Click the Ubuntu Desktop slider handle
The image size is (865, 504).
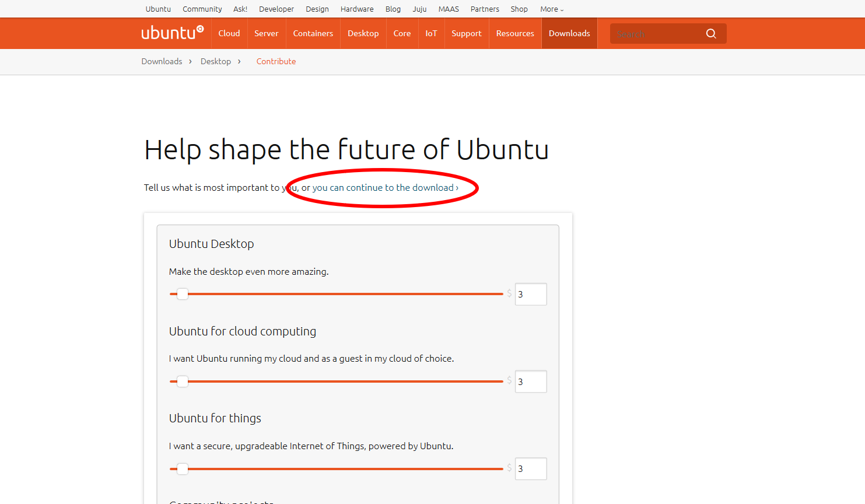pos(183,294)
